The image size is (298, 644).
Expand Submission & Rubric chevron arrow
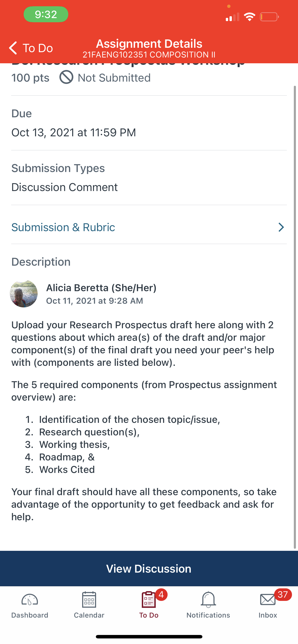coord(281,227)
